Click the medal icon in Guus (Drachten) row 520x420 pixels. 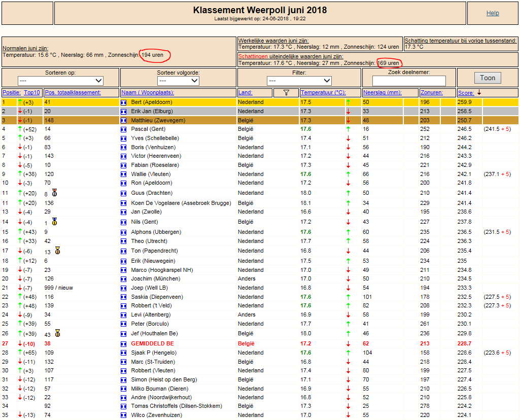54,193
